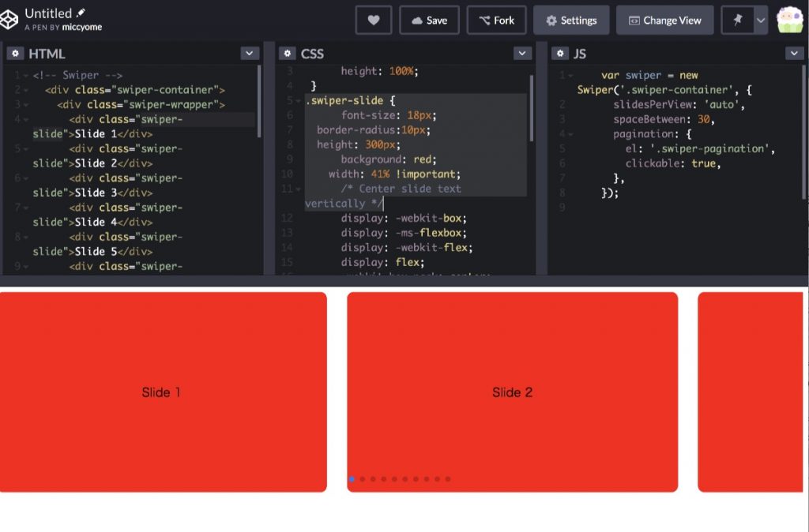The width and height of the screenshot is (809, 532).
Task: Toggle the pin button for this pen
Action: click(738, 21)
